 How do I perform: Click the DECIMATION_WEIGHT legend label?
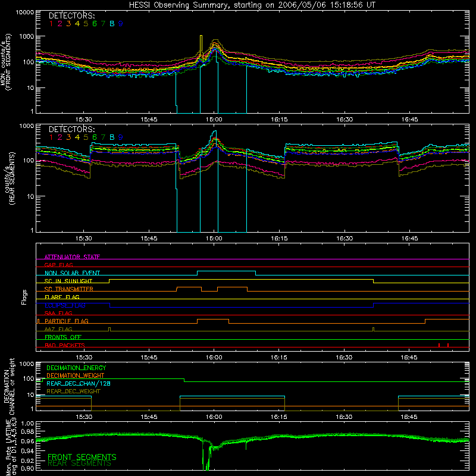click(76, 375)
